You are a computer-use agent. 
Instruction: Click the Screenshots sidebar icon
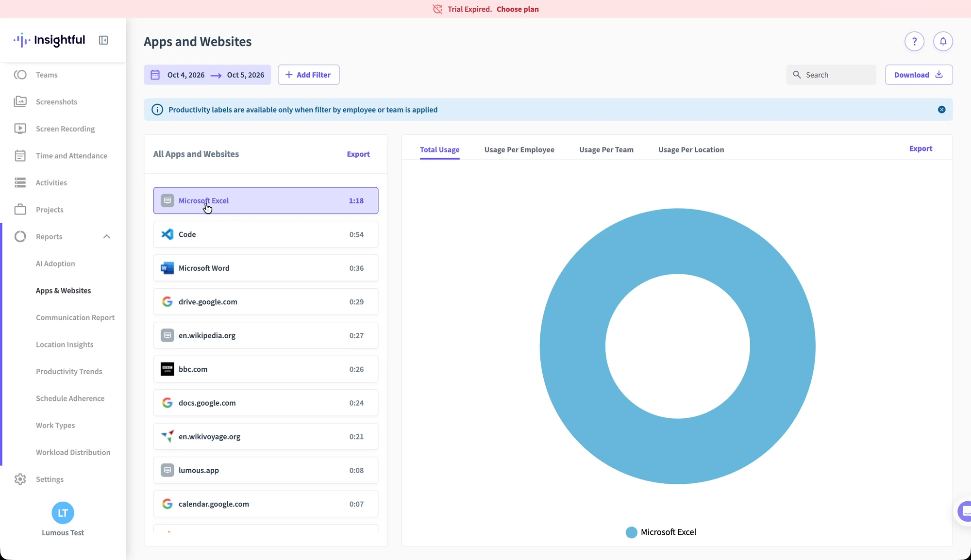pyautogui.click(x=20, y=101)
